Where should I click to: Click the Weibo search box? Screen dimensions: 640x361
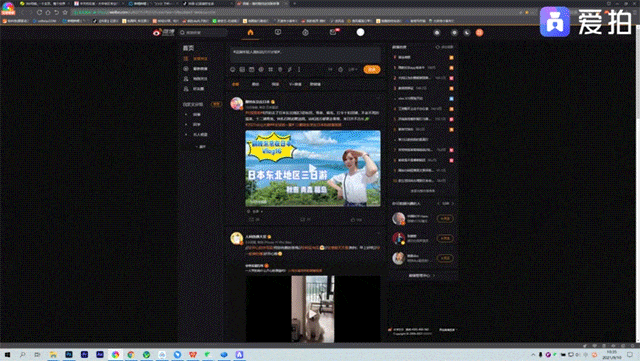click(203, 32)
